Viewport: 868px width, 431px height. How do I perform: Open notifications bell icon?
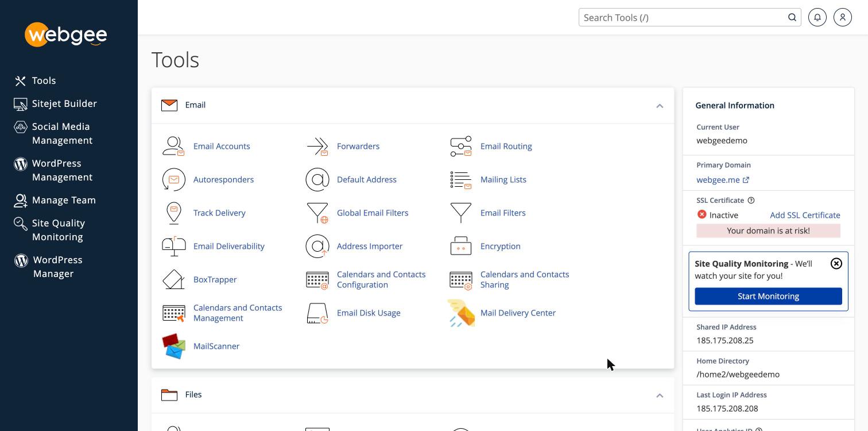coord(817,17)
